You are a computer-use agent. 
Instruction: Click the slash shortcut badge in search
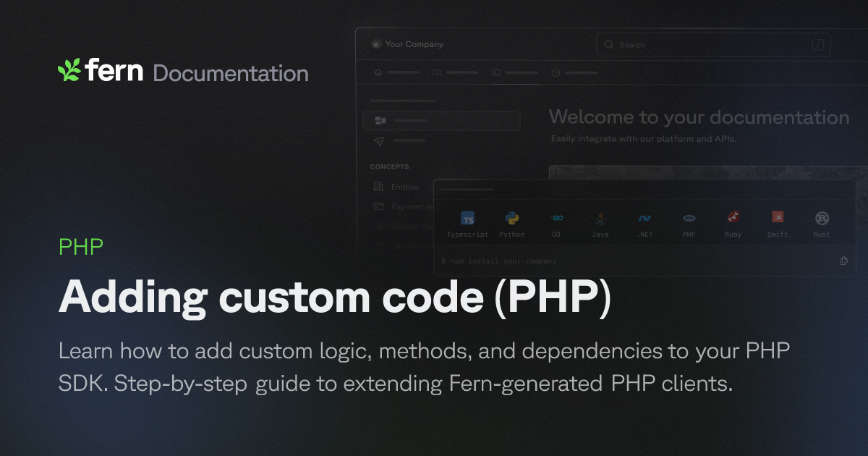pos(818,45)
